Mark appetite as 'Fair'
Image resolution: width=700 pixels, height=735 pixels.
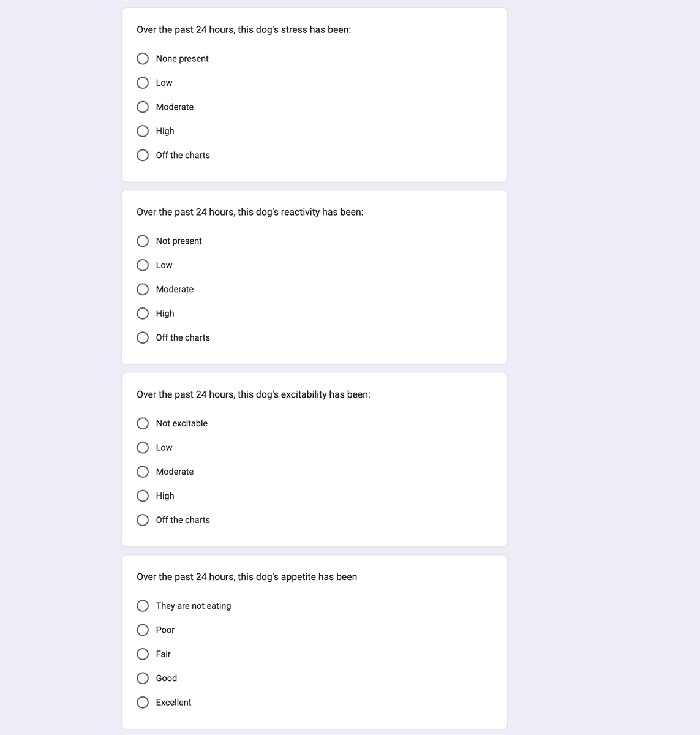point(143,654)
